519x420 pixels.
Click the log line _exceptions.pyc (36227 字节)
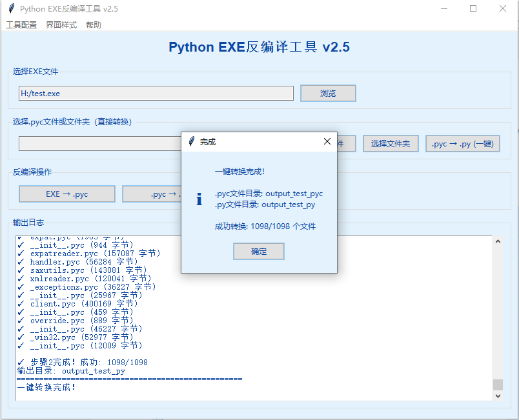tap(86, 287)
